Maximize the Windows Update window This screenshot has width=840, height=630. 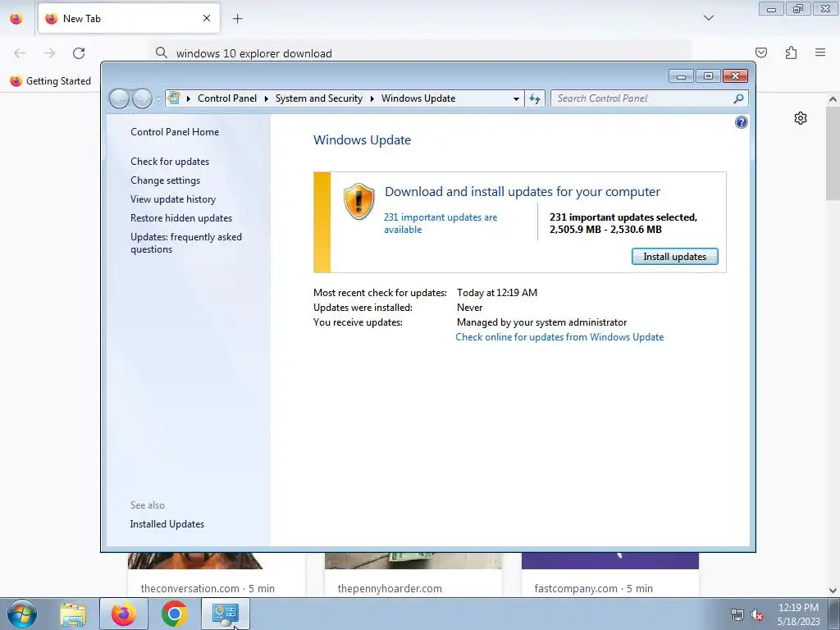coord(708,76)
